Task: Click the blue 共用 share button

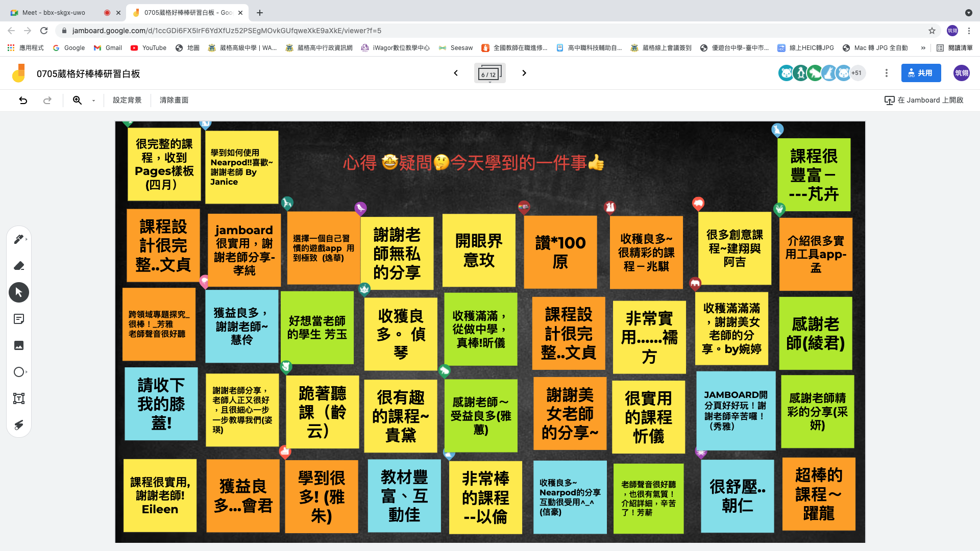Action: pos(921,73)
